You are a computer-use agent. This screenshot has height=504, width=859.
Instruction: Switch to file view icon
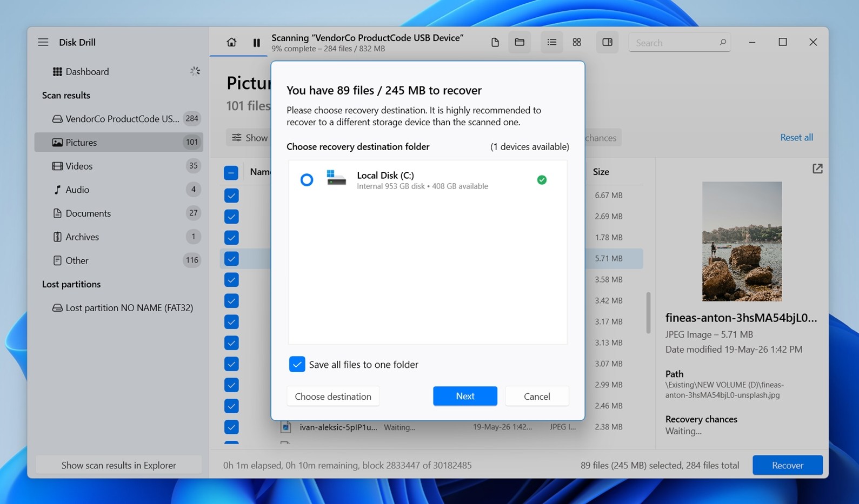[495, 42]
